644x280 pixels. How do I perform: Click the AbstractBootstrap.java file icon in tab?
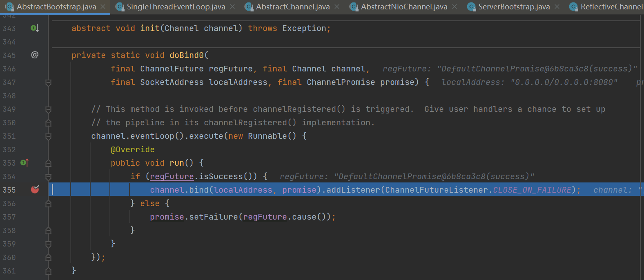pos(9,7)
